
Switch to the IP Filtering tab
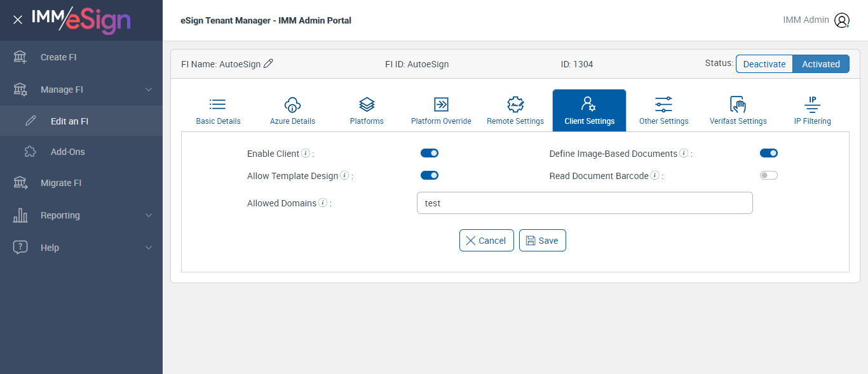tap(813, 110)
